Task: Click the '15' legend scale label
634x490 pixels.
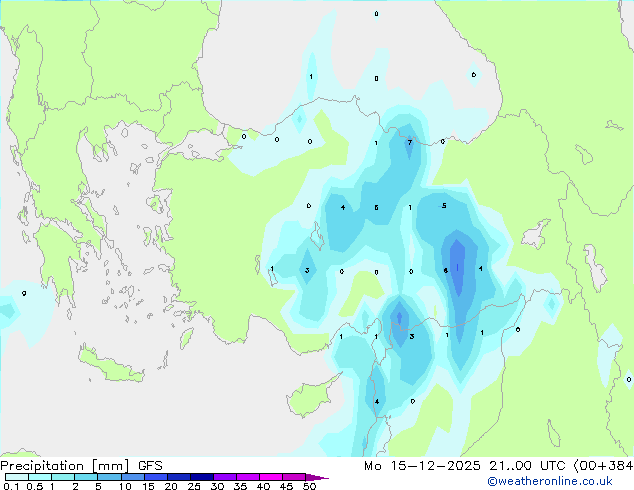Action: click(x=148, y=486)
